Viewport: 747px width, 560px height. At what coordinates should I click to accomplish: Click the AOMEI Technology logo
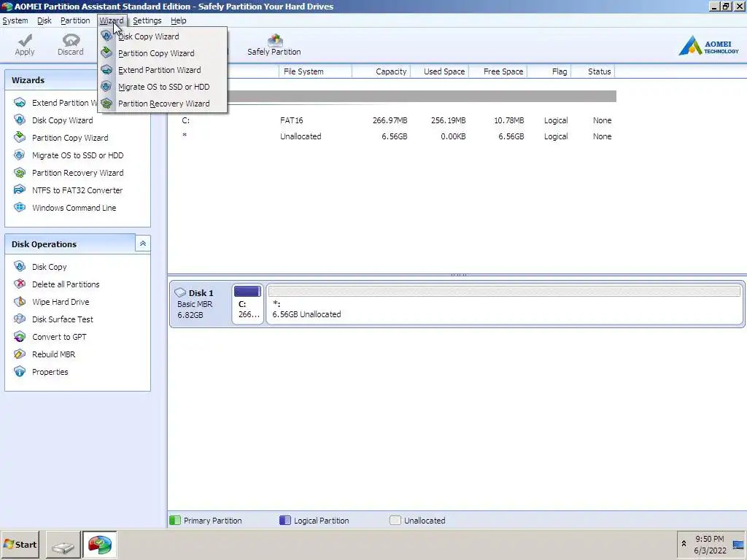(708, 46)
